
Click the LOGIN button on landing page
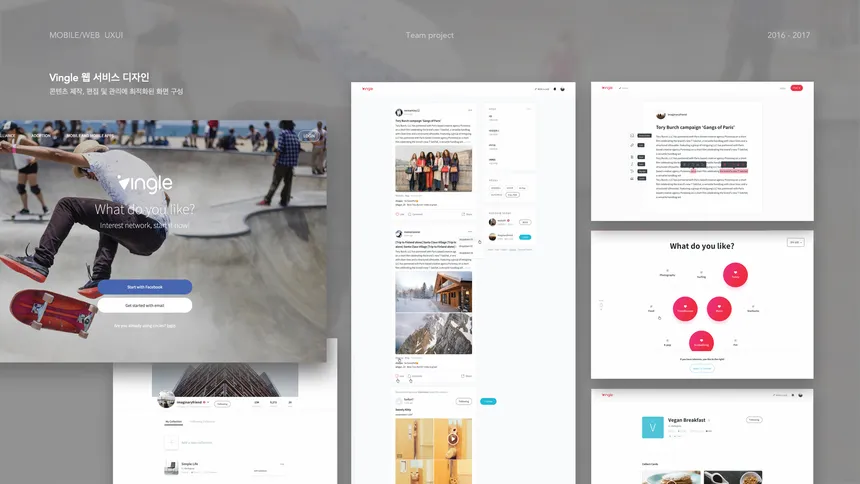click(309, 136)
